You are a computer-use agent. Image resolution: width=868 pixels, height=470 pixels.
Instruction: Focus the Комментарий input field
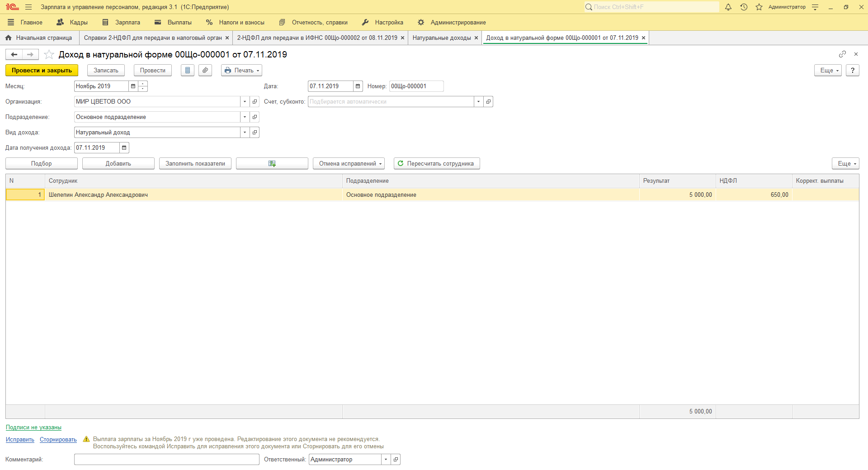(x=167, y=459)
